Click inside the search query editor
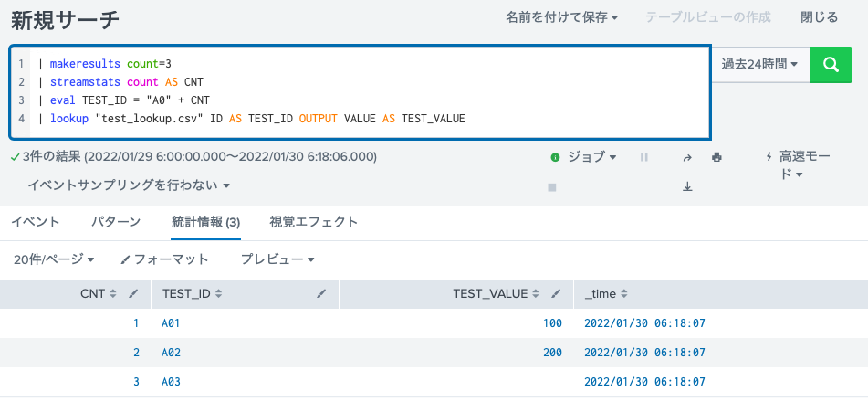 [x=360, y=92]
